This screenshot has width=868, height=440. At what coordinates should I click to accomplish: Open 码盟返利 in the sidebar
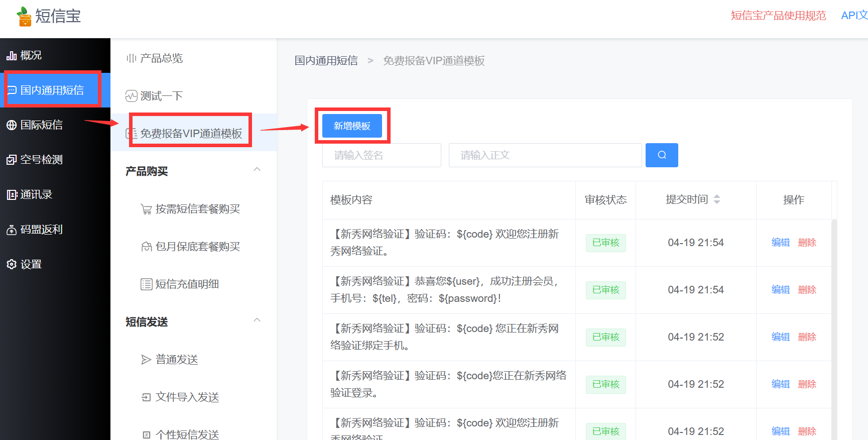coord(35,230)
